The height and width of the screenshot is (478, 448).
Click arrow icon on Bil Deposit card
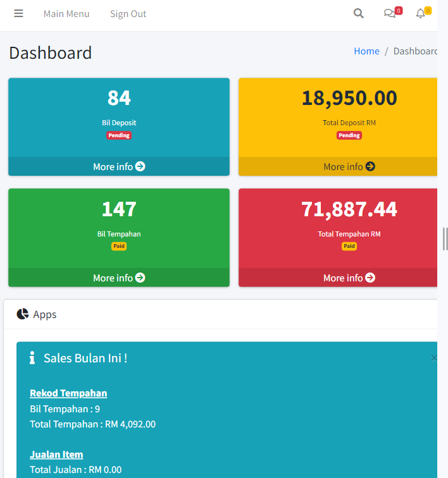tap(140, 166)
